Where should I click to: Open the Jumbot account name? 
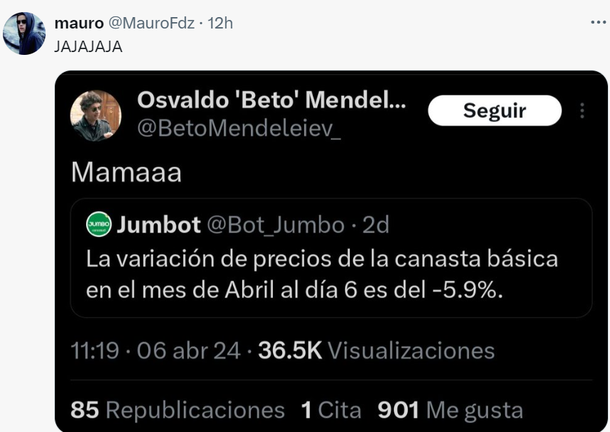(x=159, y=224)
